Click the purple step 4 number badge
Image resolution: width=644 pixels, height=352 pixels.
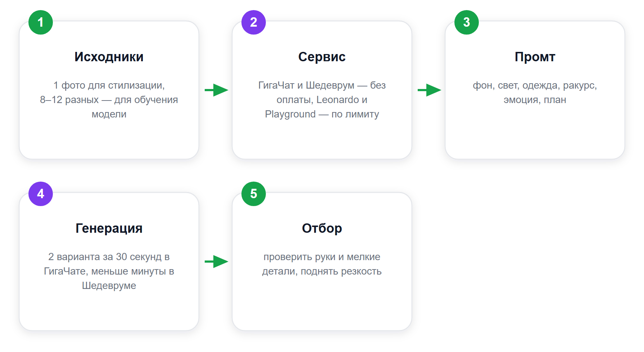coord(41,194)
